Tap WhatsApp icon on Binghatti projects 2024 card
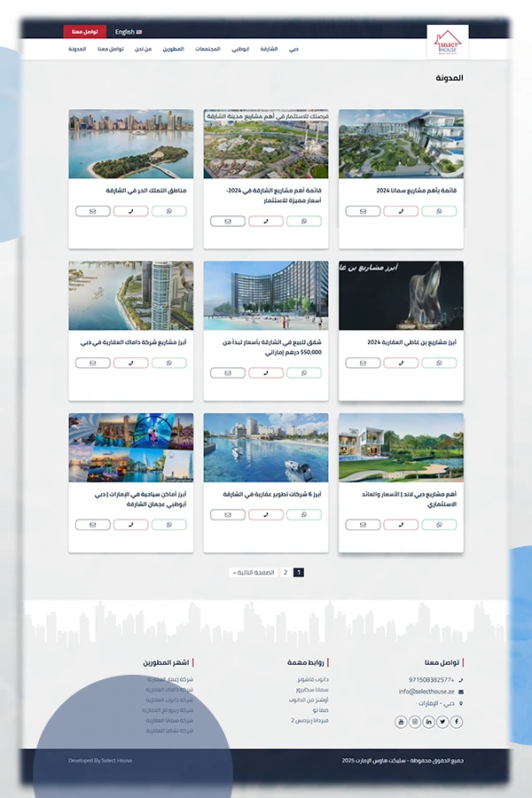Image resolution: width=532 pixels, height=798 pixels. coord(439,363)
